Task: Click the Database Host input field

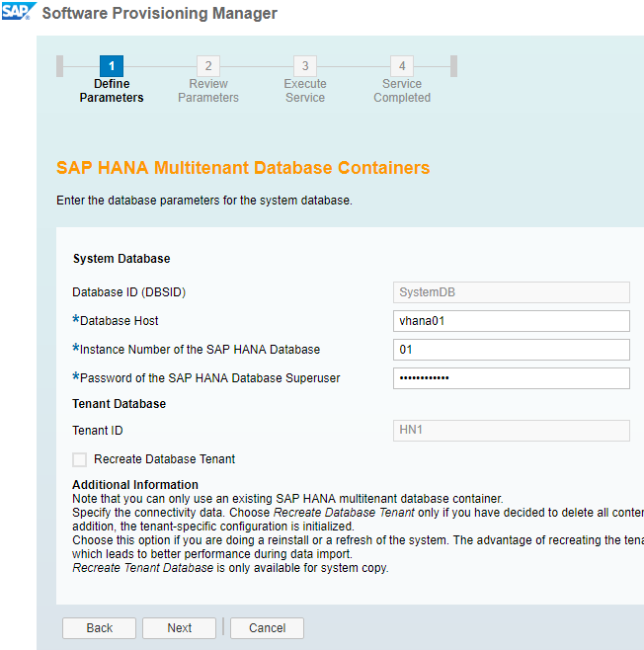Action: (512, 321)
